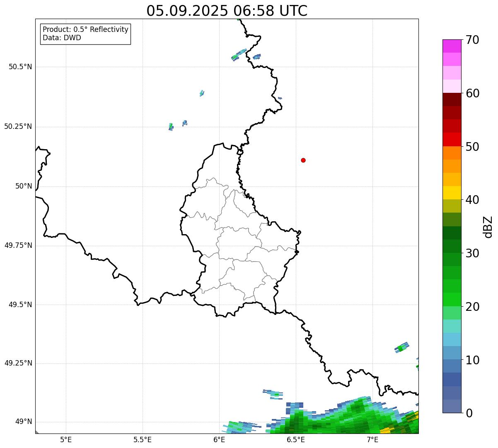Click the 0 colorbar tick label

pos(469,413)
